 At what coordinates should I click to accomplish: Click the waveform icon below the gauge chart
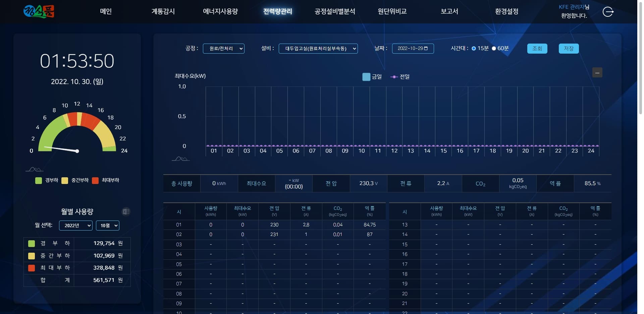click(x=34, y=169)
